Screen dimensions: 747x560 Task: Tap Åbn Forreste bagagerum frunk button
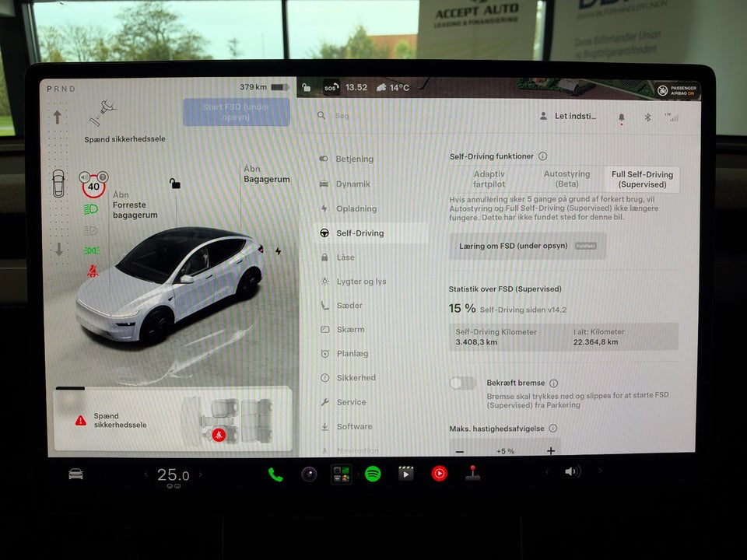pos(135,205)
